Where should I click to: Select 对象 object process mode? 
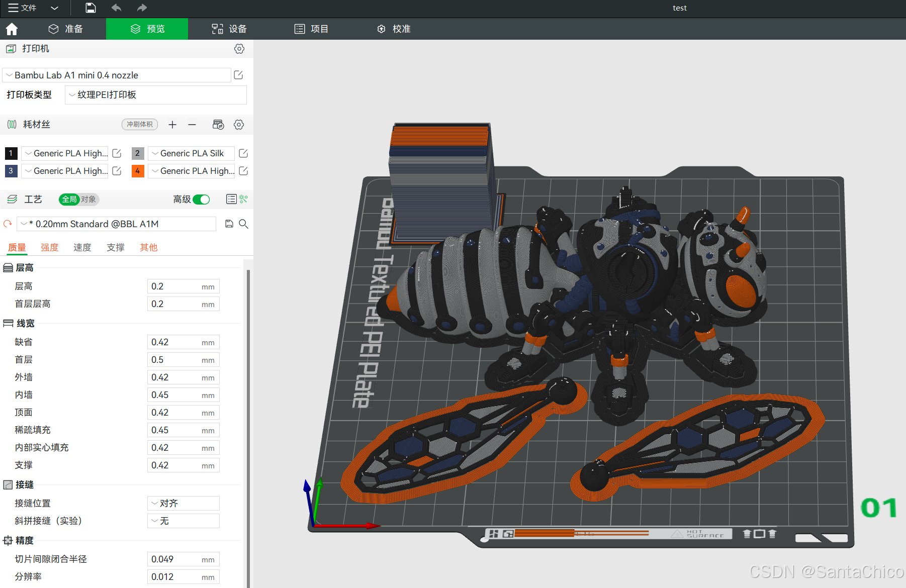[x=88, y=200]
